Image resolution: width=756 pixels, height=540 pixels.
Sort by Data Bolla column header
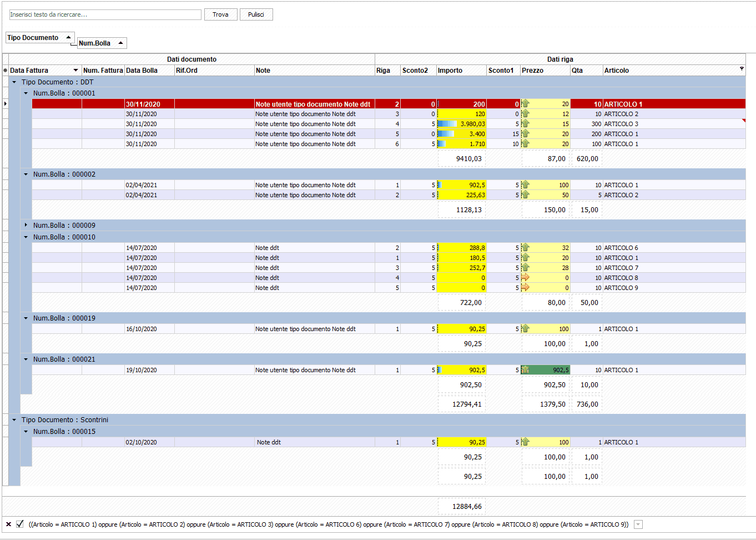[149, 71]
